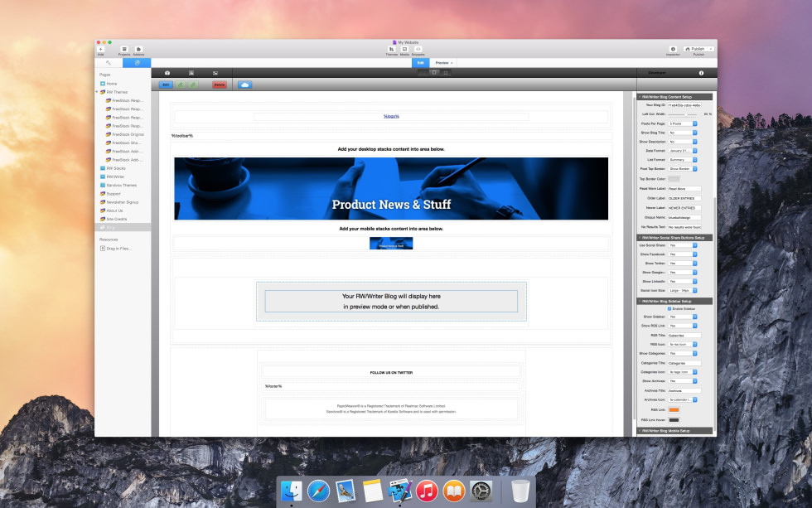This screenshot has width=812, height=508.
Task: Open the Post Top Border dropdown
Action: (x=683, y=169)
